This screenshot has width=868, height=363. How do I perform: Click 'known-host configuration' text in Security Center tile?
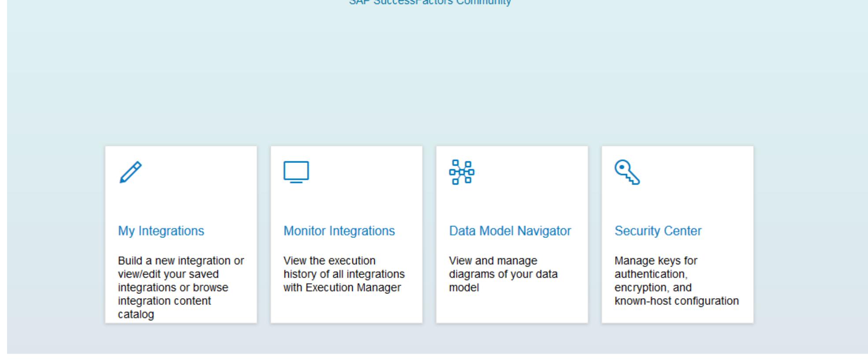tap(676, 301)
